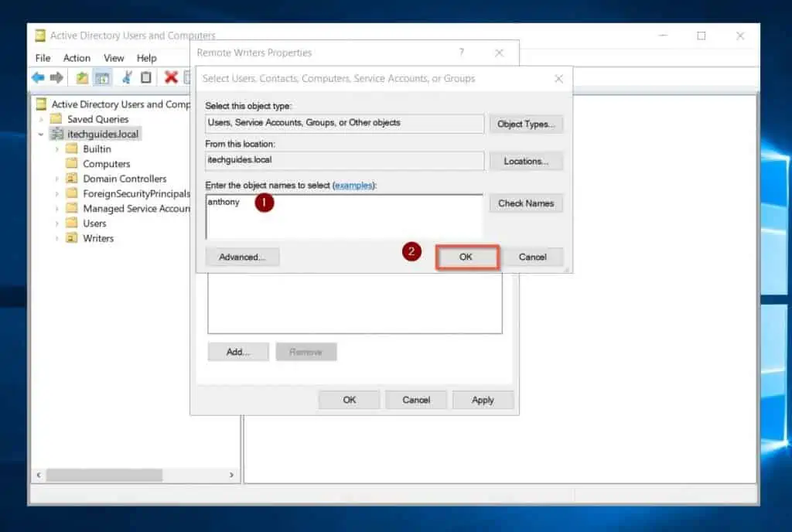Select the Saved Queries tree label
The width and height of the screenshot is (792, 532).
point(98,119)
